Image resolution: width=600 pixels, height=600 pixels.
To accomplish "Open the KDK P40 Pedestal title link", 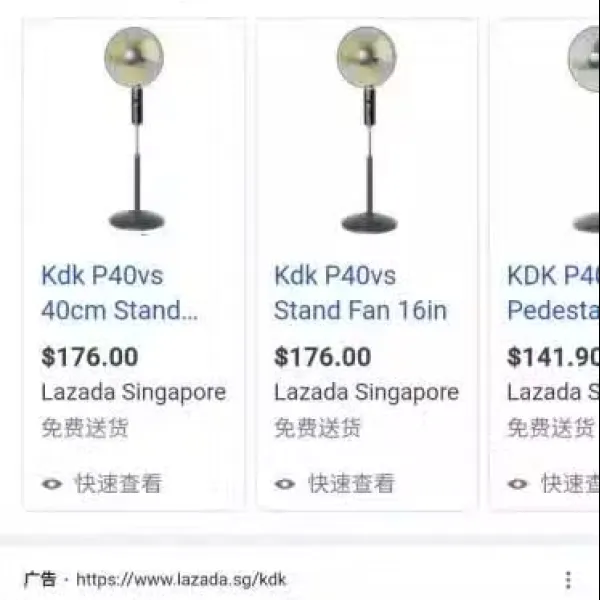I will [553, 293].
